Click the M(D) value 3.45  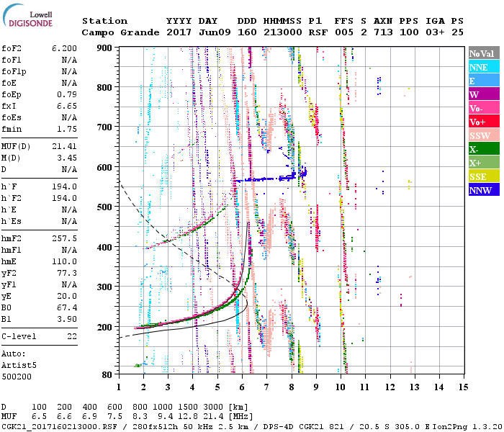pos(67,158)
